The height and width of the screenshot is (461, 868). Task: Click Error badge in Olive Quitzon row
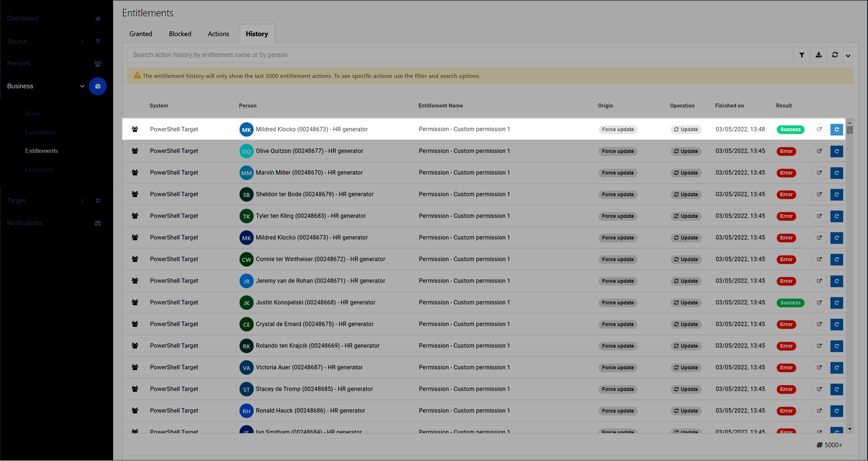(x=786, y=152)
